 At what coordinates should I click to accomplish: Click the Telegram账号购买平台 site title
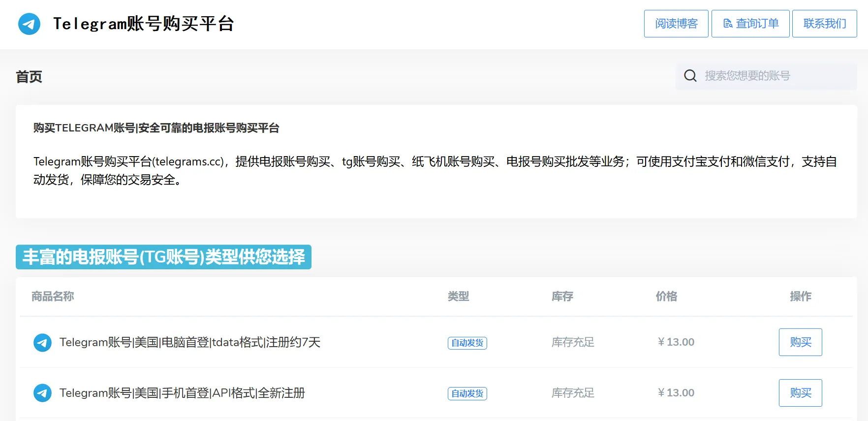click(x=143, y=24)
